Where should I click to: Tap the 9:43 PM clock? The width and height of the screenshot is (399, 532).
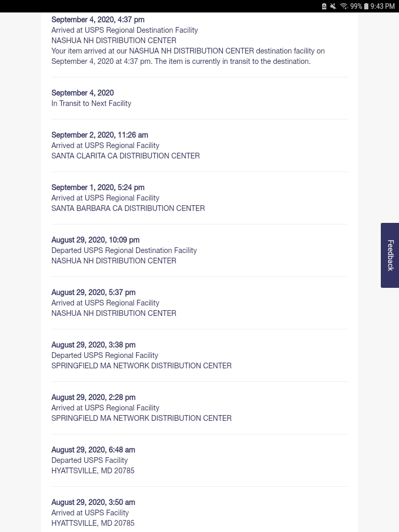[382, 6]
